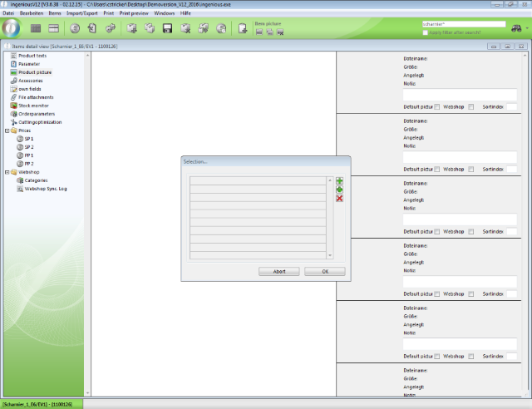The height and width of the screenshot is (409, 532).
Task: Open Webshop Sync. Log entry
Action: 45,189
